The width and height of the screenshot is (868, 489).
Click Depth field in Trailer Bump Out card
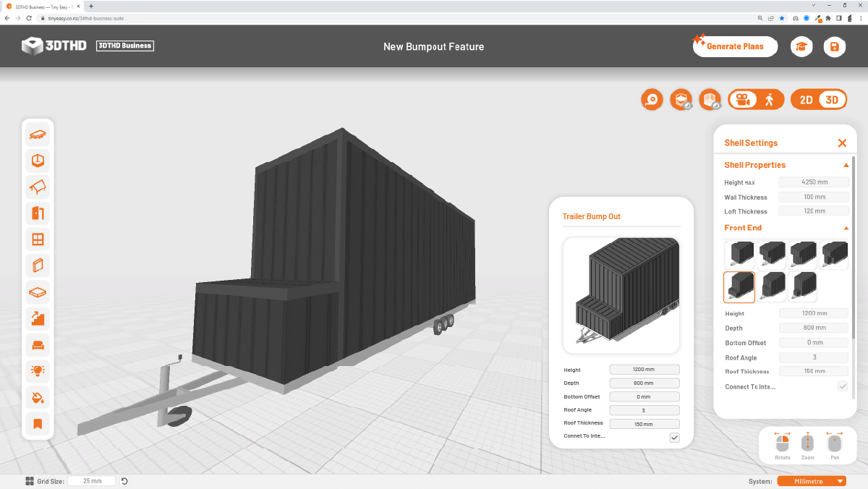pos(644,383)
